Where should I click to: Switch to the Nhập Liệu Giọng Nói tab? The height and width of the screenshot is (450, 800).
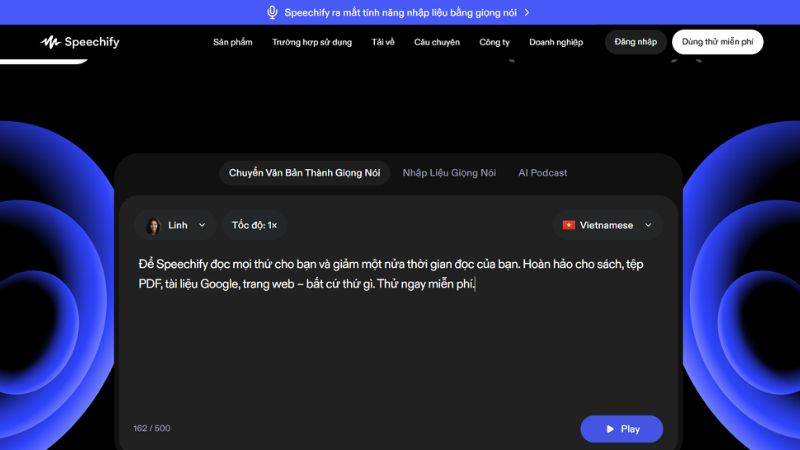449,173
